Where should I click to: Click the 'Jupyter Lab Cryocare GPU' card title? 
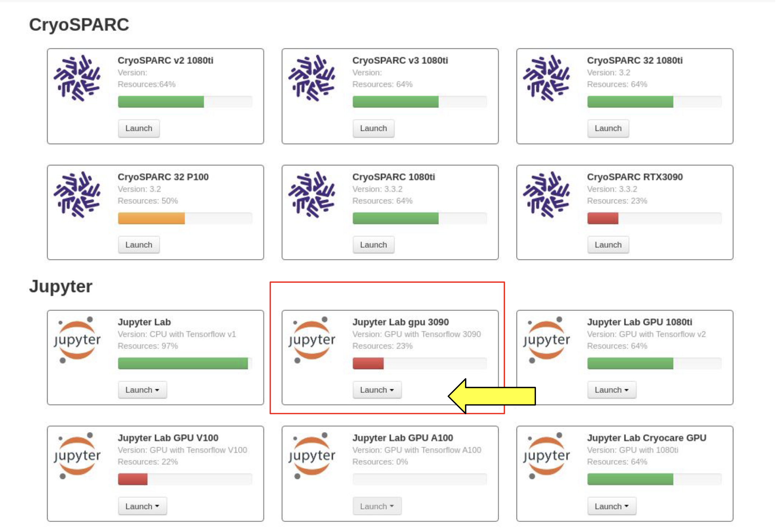[647, 438]
